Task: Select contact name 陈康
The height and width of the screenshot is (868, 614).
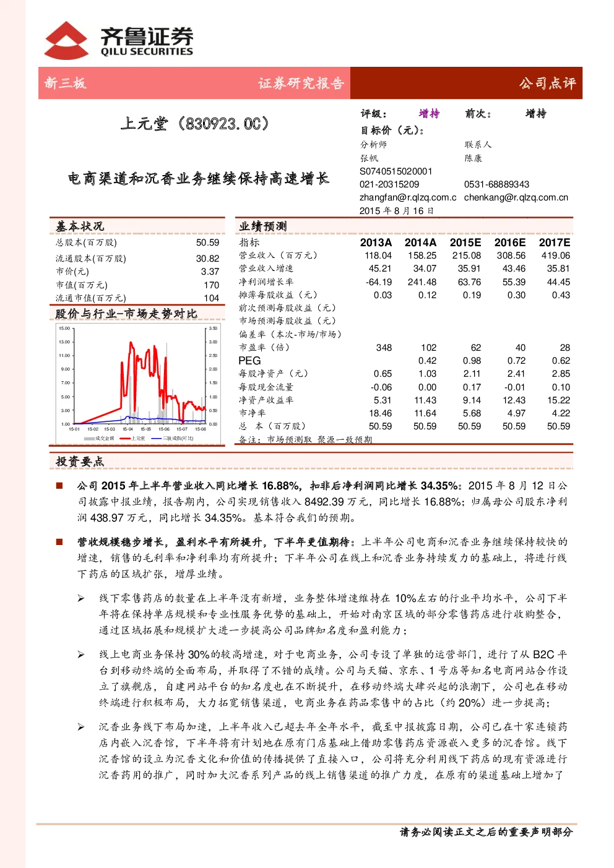Action: pos(473,158)
